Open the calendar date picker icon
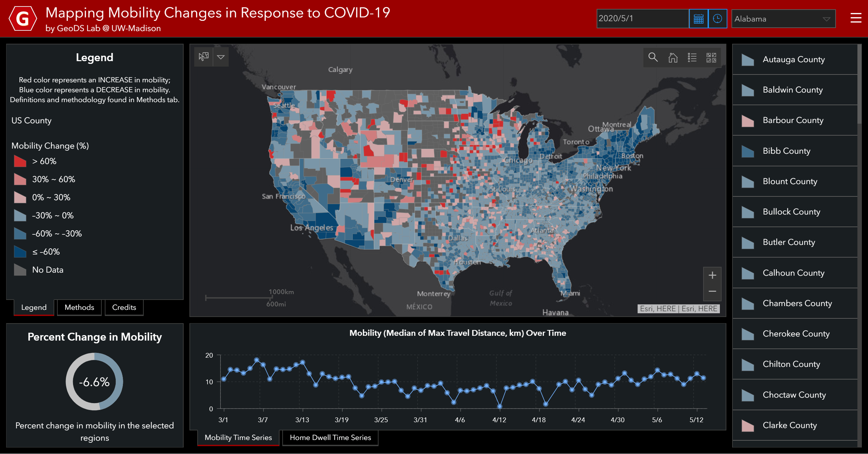 [x=698, y=19]
